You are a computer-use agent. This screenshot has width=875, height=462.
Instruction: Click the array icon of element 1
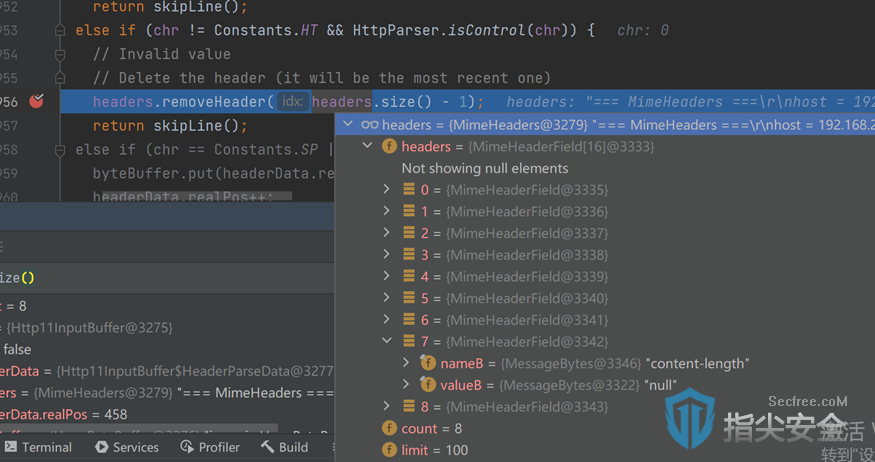(409, 211)
